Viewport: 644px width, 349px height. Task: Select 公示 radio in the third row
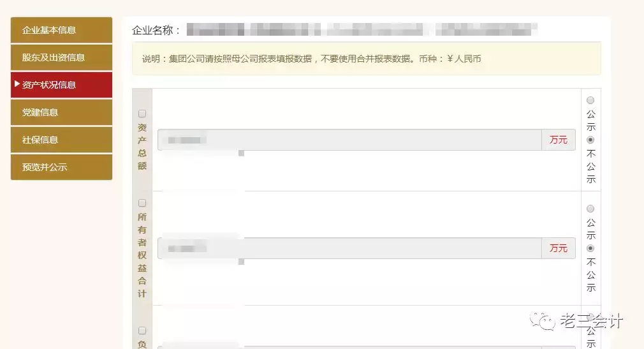[x=590, y=317]
